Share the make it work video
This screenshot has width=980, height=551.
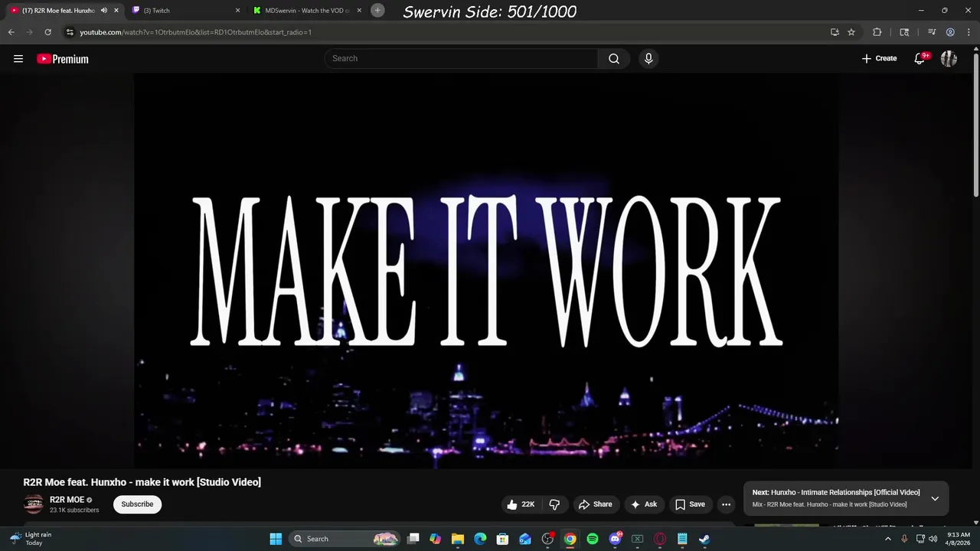point(596,504)
